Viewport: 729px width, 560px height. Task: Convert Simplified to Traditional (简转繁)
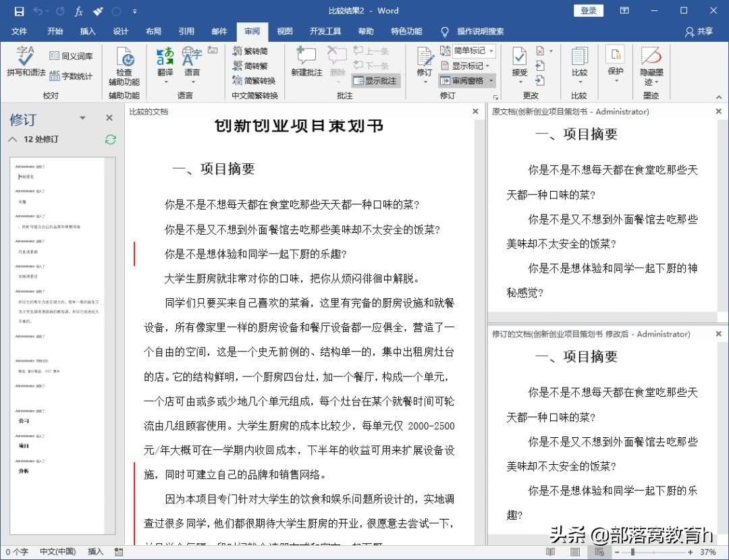point(250,65)
